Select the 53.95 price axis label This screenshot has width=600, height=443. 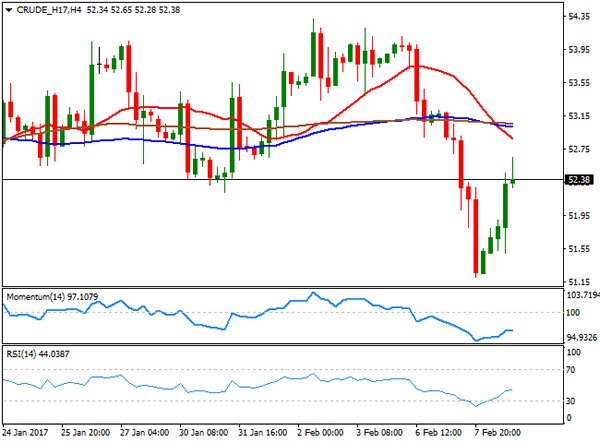pyautogui.click(x=579, y=49)
